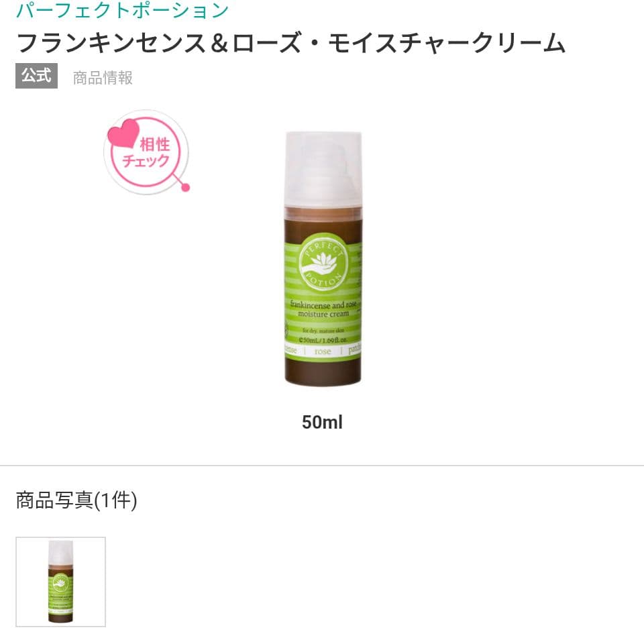Open the product photo thumbnail
644x644 pixels.
(61, 582)
